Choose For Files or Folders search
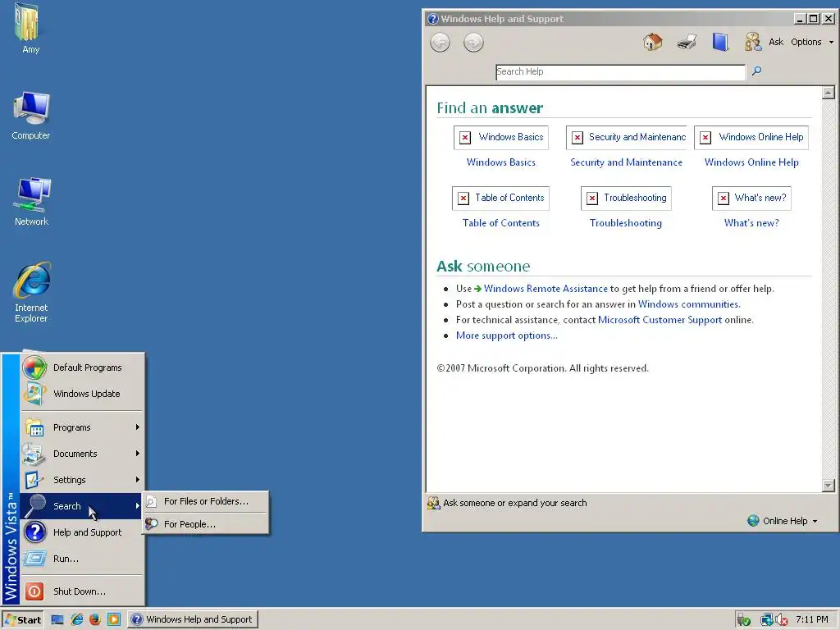Screen dimensions: 840x630 click(206, 501)
